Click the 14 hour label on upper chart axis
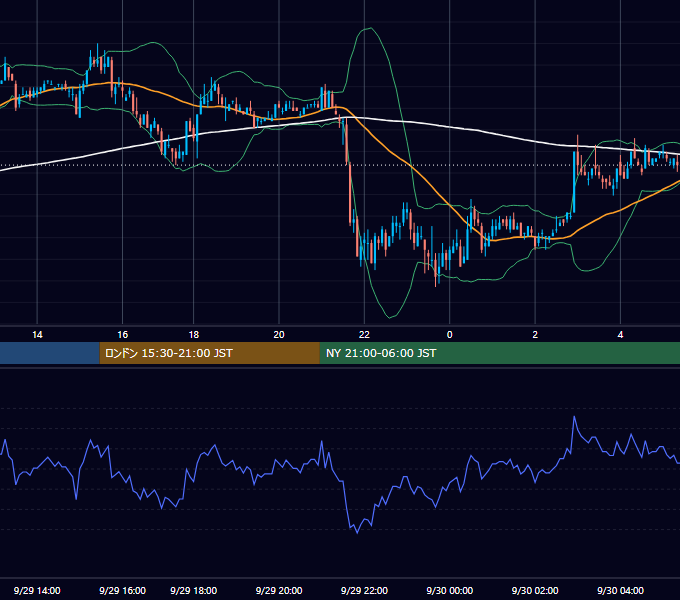The width and height of the screenshot is (680, 600). (37, 335)
